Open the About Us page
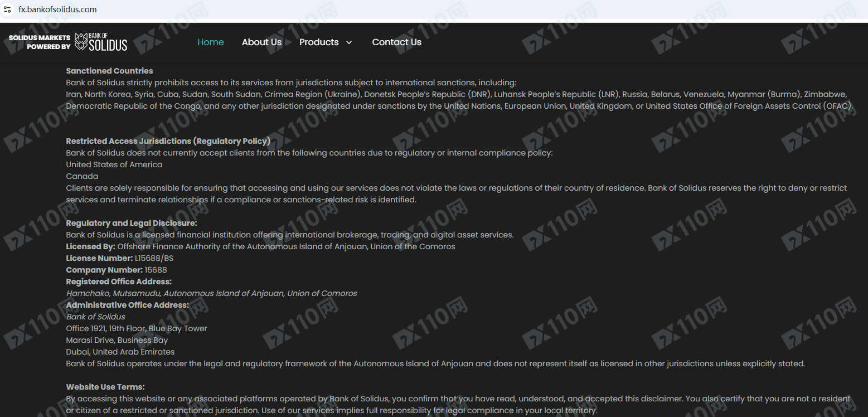The width and height of the screenshot is (868, 417). click(261, 42)
